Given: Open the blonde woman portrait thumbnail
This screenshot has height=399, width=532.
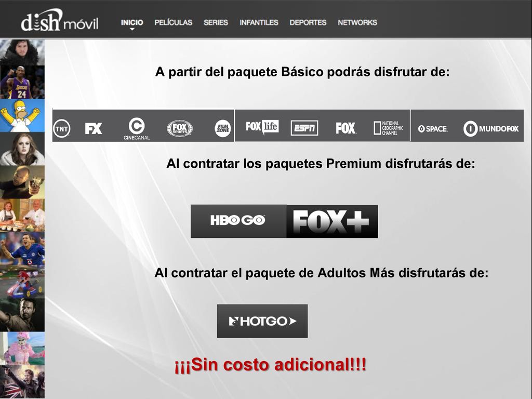Looking at the screenshot, I should (22, 149).
